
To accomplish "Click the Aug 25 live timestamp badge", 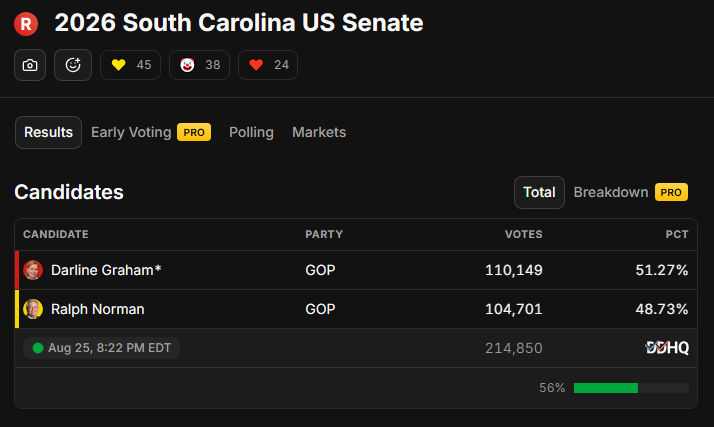I will point(102,348).
